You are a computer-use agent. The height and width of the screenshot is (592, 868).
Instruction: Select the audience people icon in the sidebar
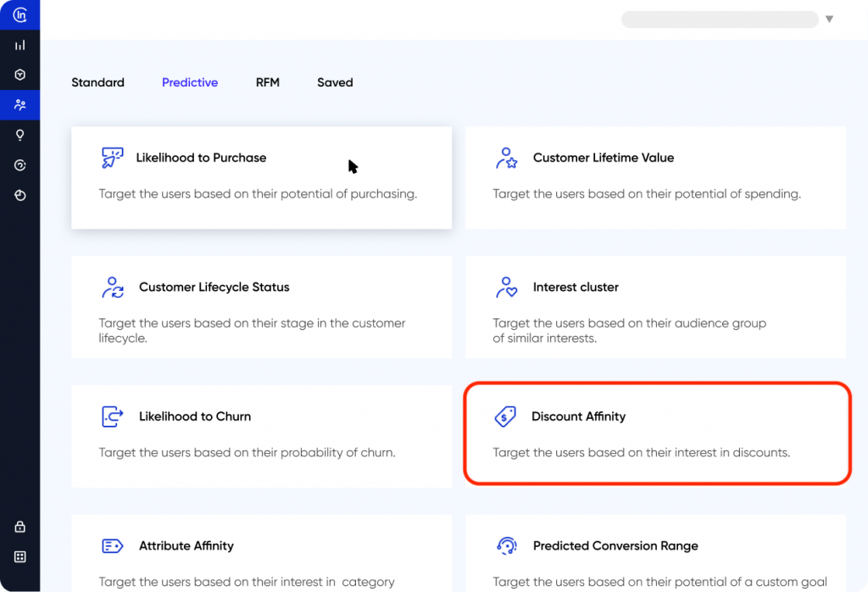pos(20,105)
